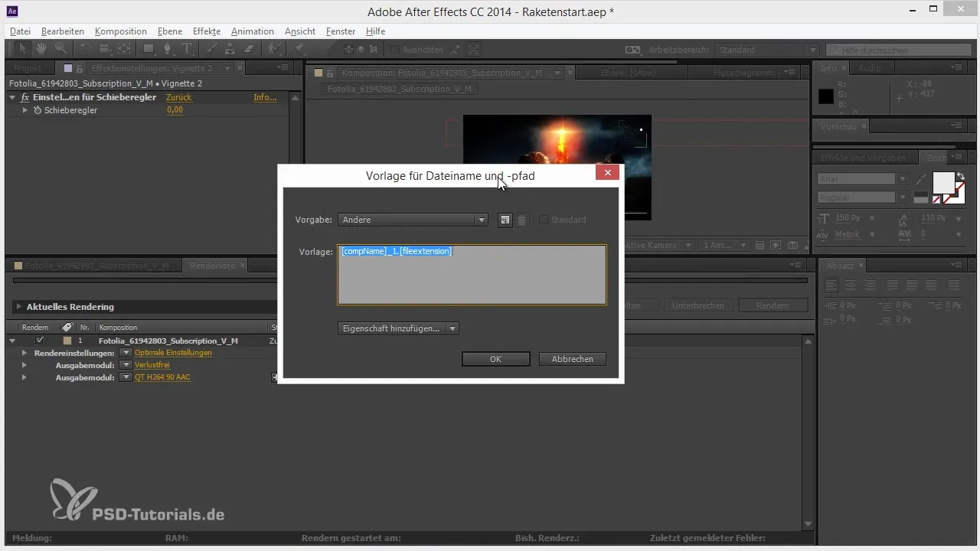Click Optimale Einstellungen link

pos(173,353)
